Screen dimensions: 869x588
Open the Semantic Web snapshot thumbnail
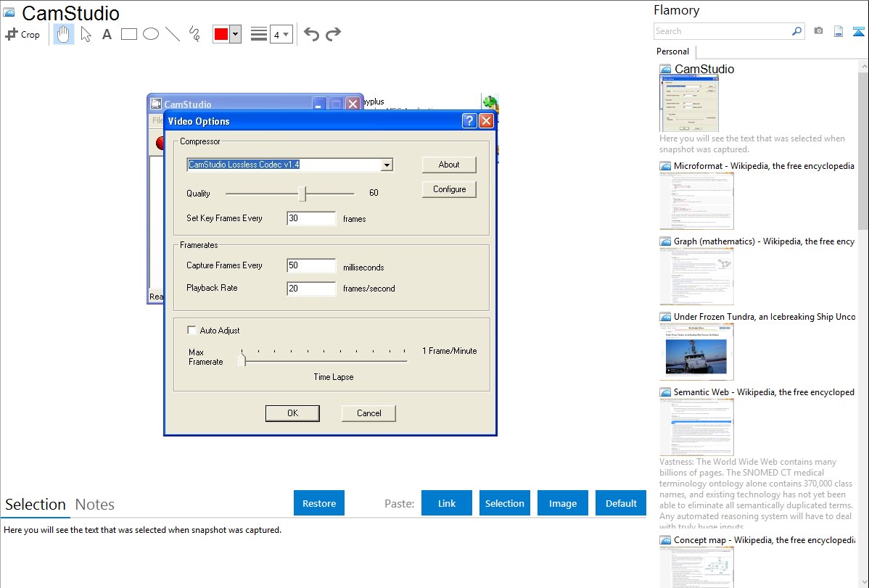(696, 427)
